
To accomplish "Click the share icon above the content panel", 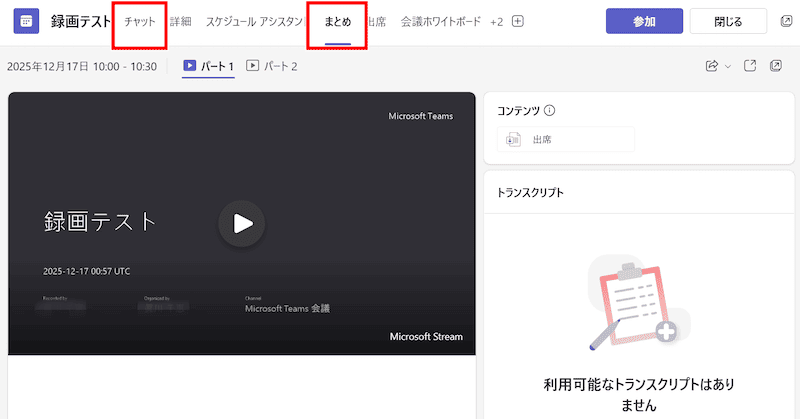I will (x=712, y=66).
